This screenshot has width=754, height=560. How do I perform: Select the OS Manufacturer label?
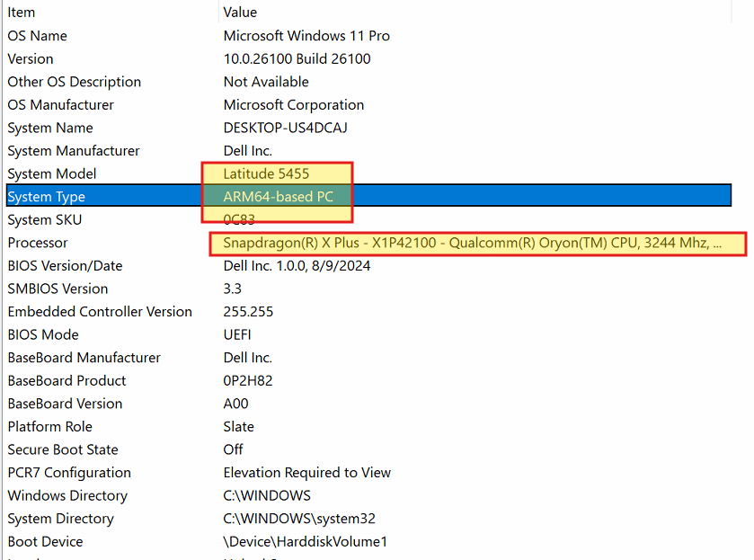point(60,105)
